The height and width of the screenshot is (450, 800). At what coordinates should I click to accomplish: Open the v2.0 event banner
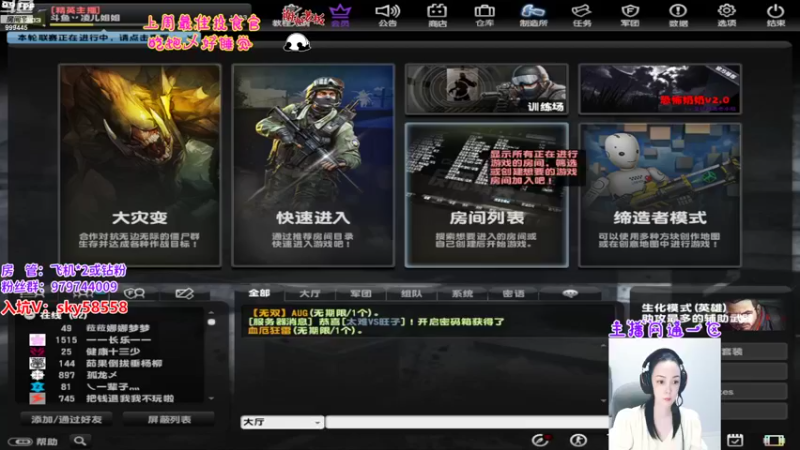(x=660, y=89)
